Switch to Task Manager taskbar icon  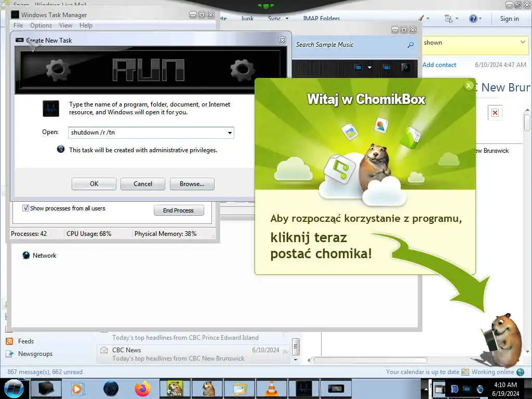click(303, 389)
